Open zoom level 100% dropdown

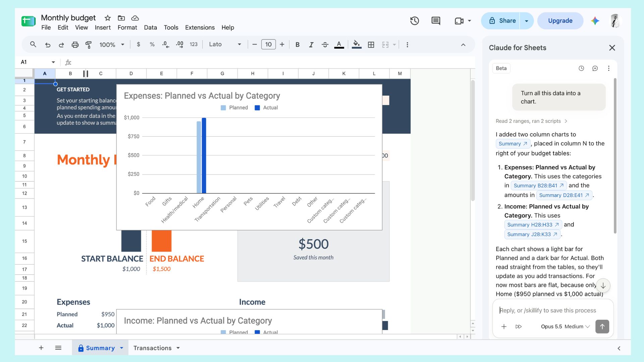click(112, 45)
